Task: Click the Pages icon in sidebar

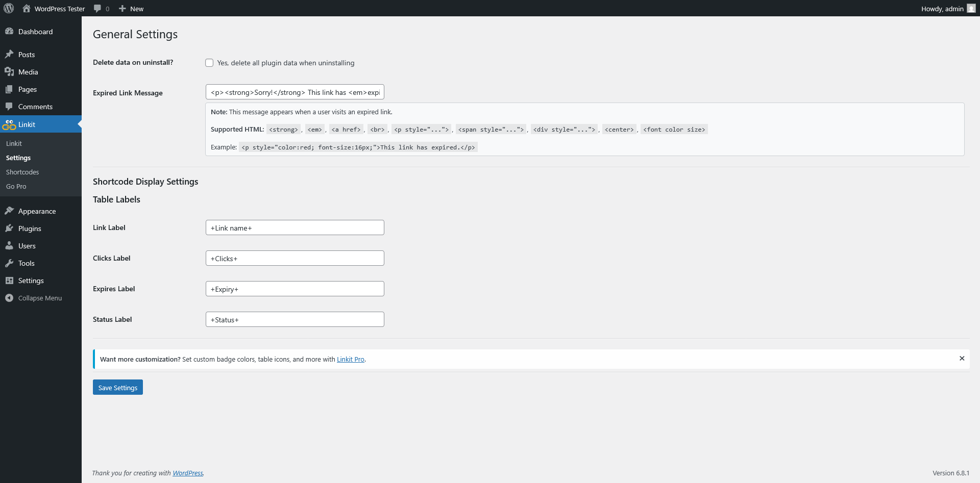Action: click(9, 89)
